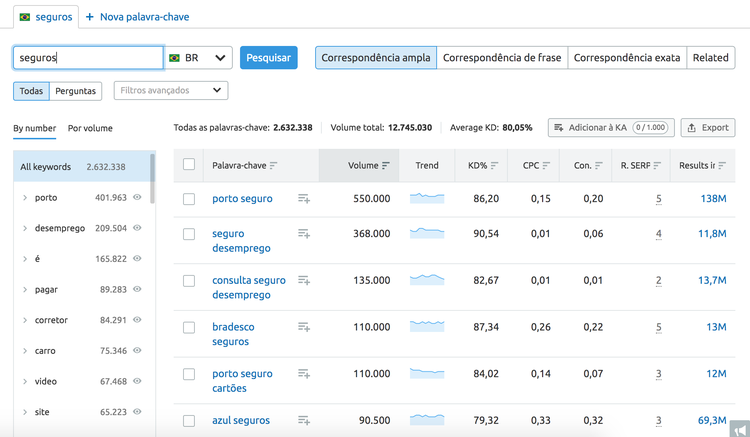Viewport: 750px width, 437px height.
Task: Open Filtros avançados dropdown
Action: pyautogui.click(x=171, y=90)
